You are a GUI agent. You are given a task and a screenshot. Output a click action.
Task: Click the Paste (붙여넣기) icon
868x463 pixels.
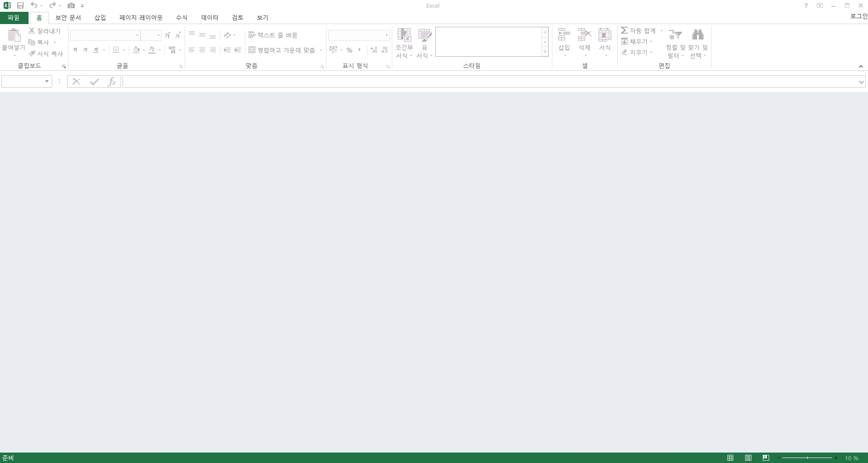point(14,35)
